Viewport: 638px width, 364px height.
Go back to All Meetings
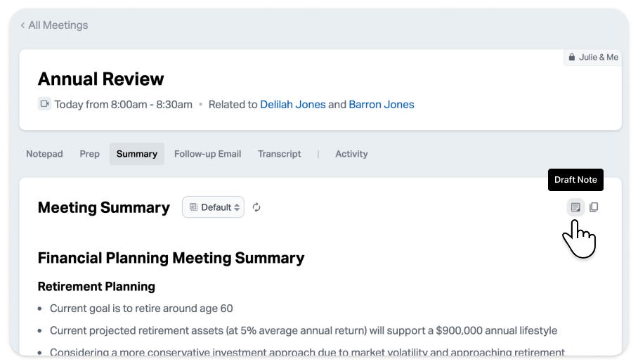[54, 25]
